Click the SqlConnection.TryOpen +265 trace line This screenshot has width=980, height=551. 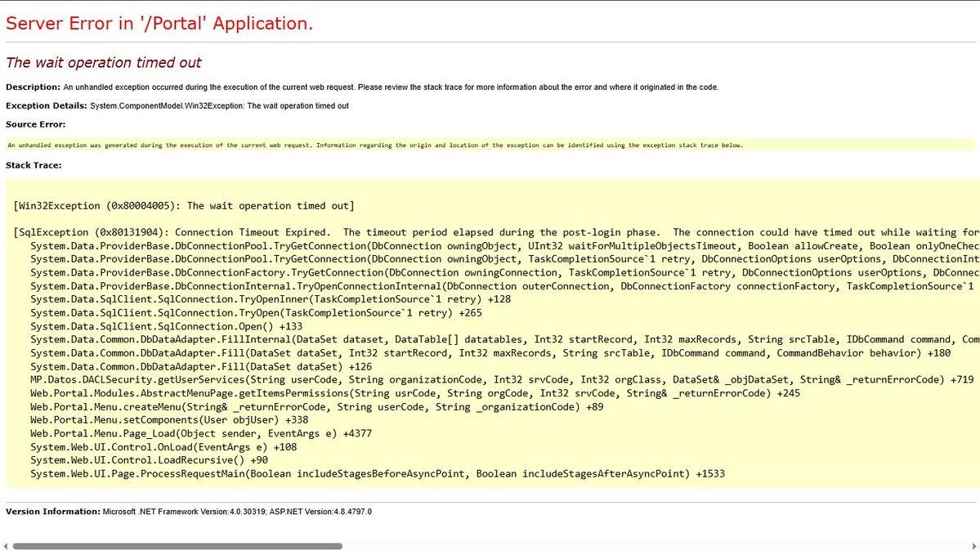pos(257,313)
